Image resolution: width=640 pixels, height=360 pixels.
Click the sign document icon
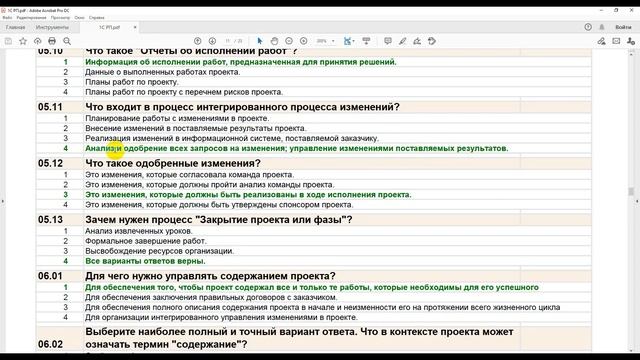point(417,41)
